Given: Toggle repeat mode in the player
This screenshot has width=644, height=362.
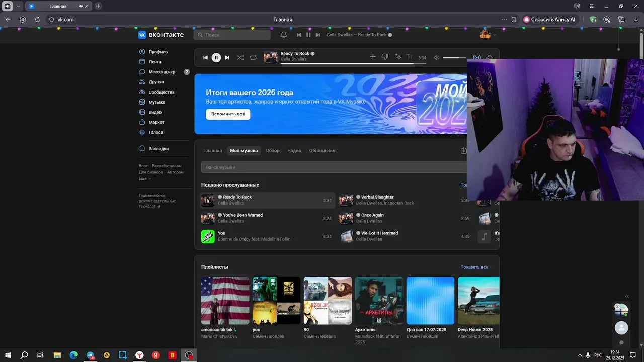Looking at the screenshot, I should click(x=253, y=57).
